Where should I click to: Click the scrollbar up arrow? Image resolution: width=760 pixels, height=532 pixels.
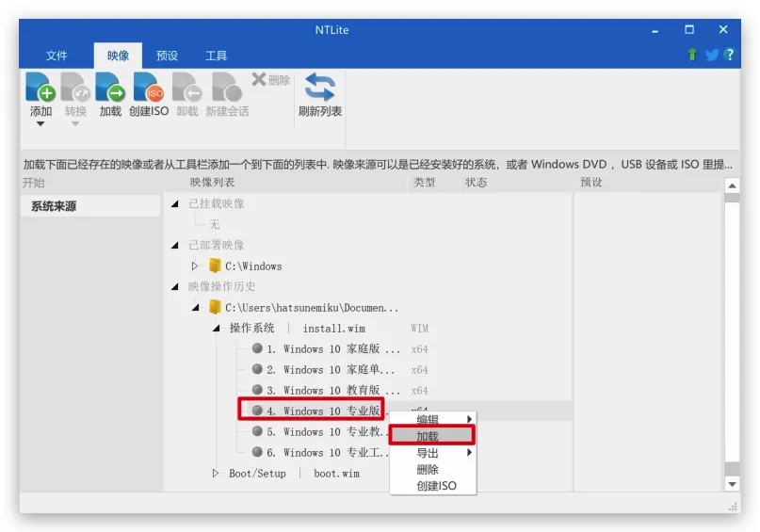(732, 185)
